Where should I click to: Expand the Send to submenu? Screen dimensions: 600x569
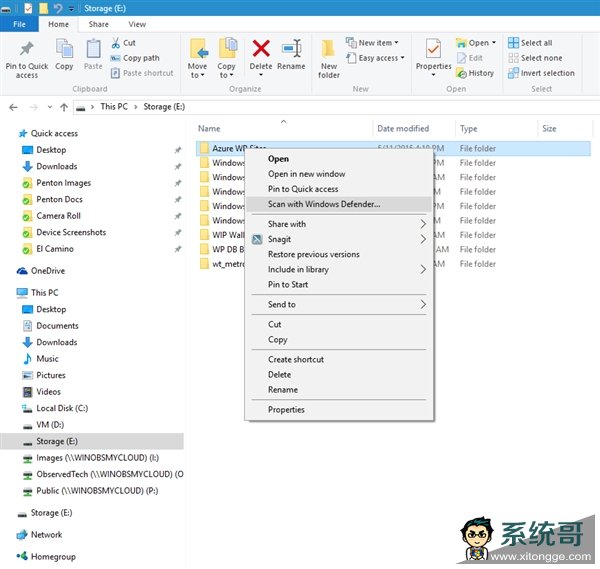[x=339, y=305]
